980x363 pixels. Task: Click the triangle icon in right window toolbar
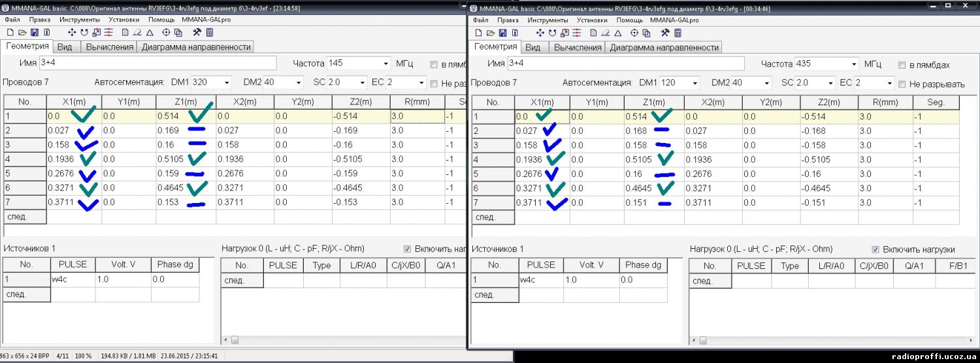[617, 33]
